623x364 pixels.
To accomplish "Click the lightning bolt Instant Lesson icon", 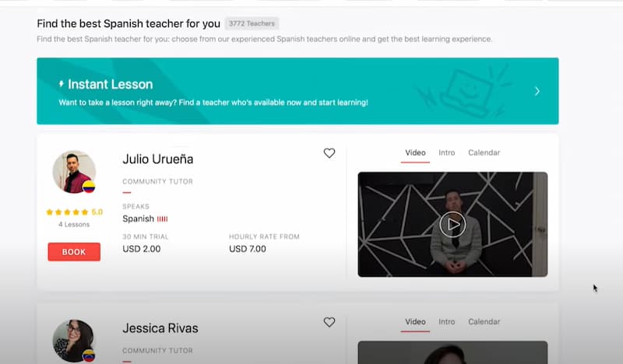I will click(x=62, y=84).
